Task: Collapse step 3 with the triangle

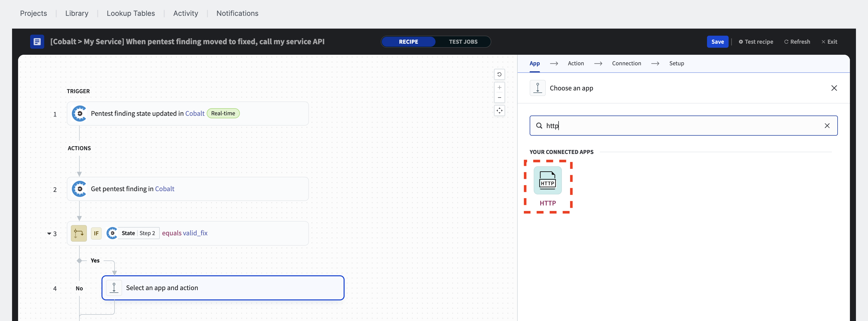Action: pos(49,233)
